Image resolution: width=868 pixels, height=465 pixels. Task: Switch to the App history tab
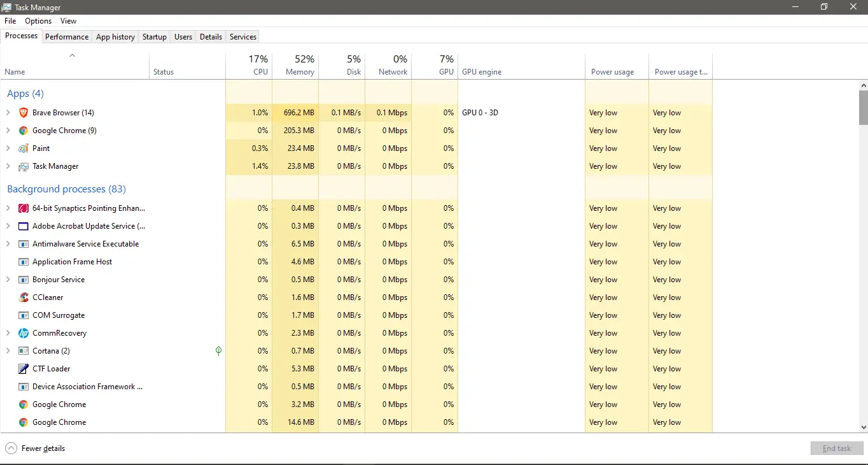(x=115, y=37)
